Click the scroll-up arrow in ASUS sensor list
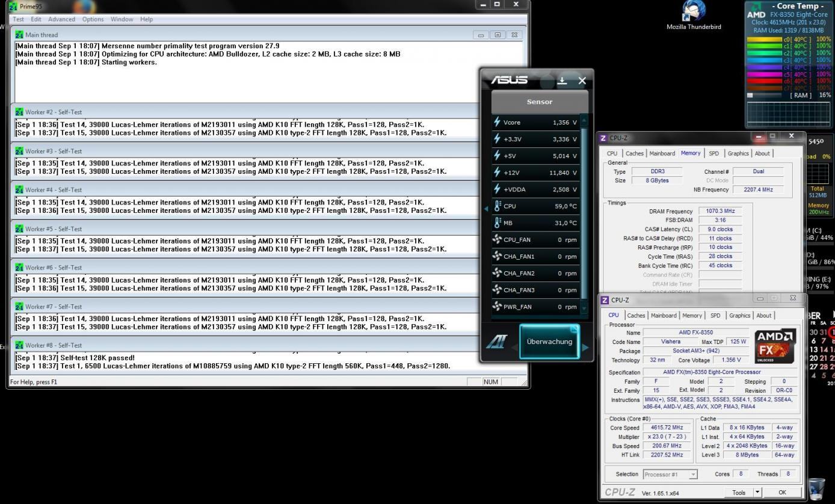The image size is (835, 504). coord(584,120)
